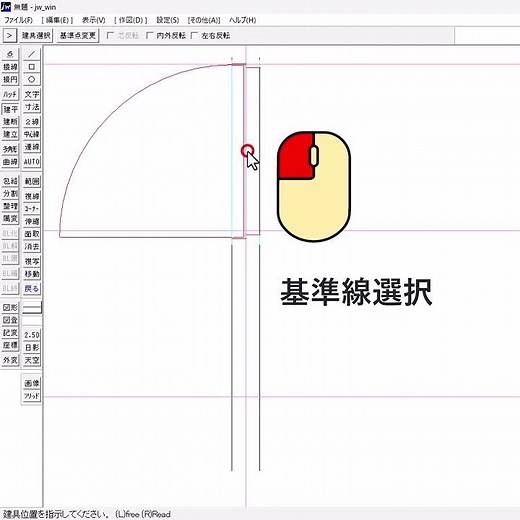Open the 日影 shadow diagram tool
This screenshot has height=520, width=520.
(32, 348)
